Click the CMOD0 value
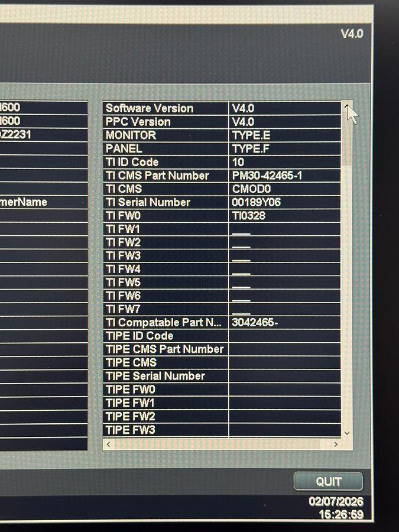 [x=251, y=189]
